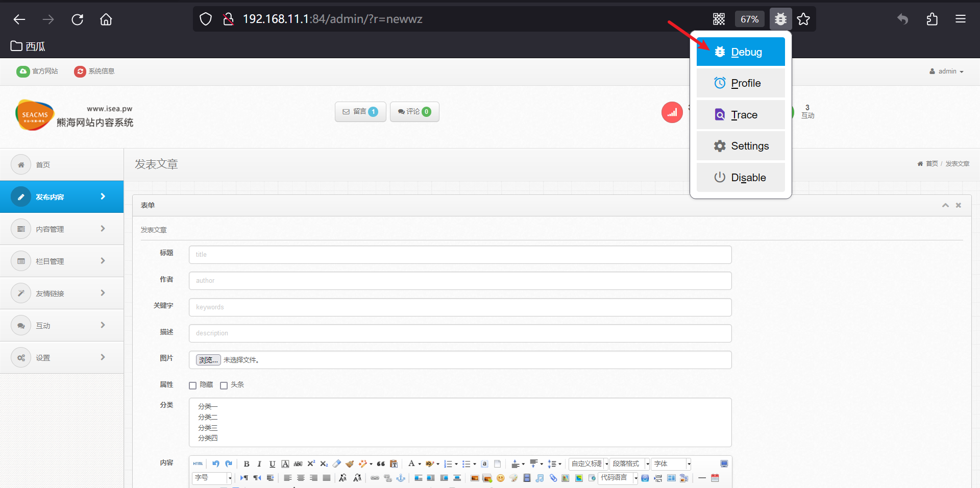Open the 系统信息 link
Image resolution: width=980 pixels, height=488 pixels.
point(94,71)
